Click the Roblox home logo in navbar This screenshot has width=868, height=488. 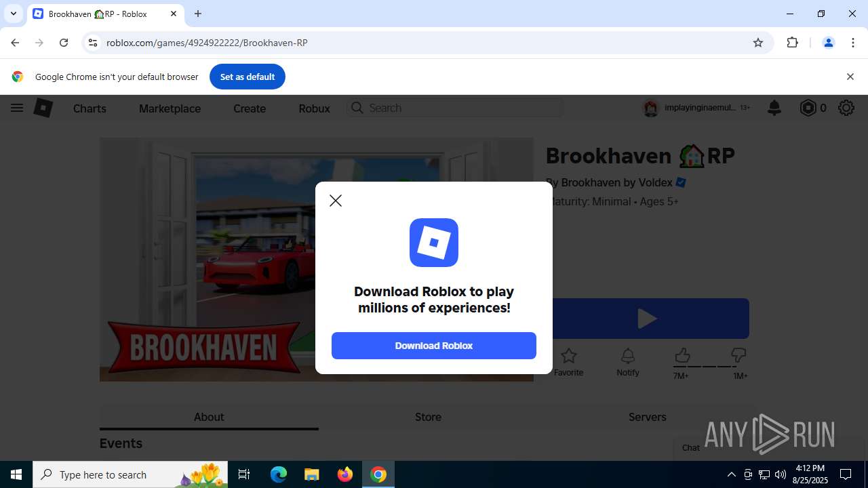tap(43, 108)
